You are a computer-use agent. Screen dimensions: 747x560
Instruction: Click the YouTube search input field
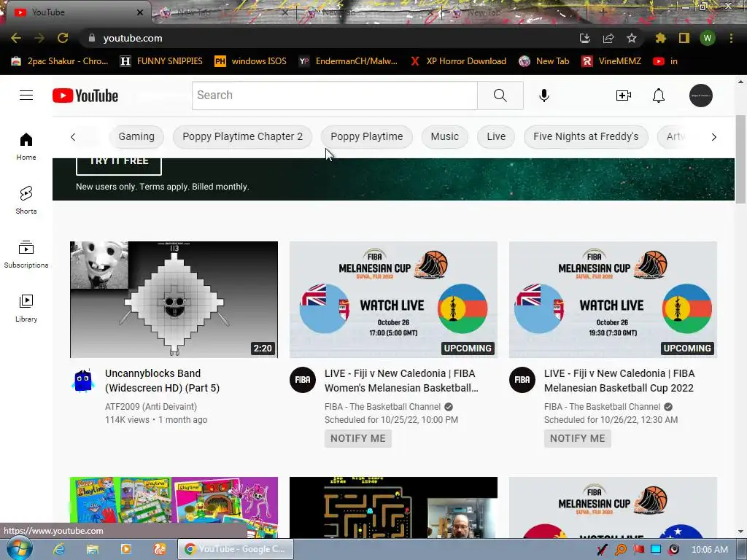click(335, 96)
